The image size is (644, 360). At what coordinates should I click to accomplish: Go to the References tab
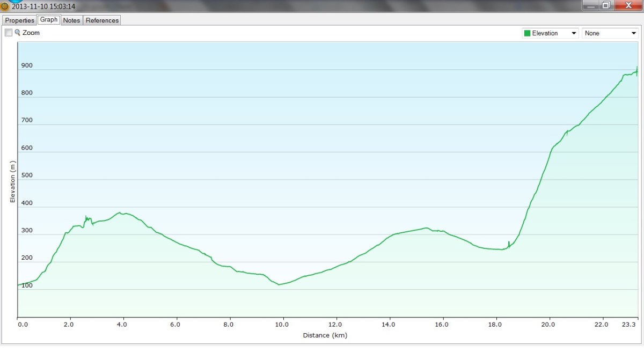102,20
